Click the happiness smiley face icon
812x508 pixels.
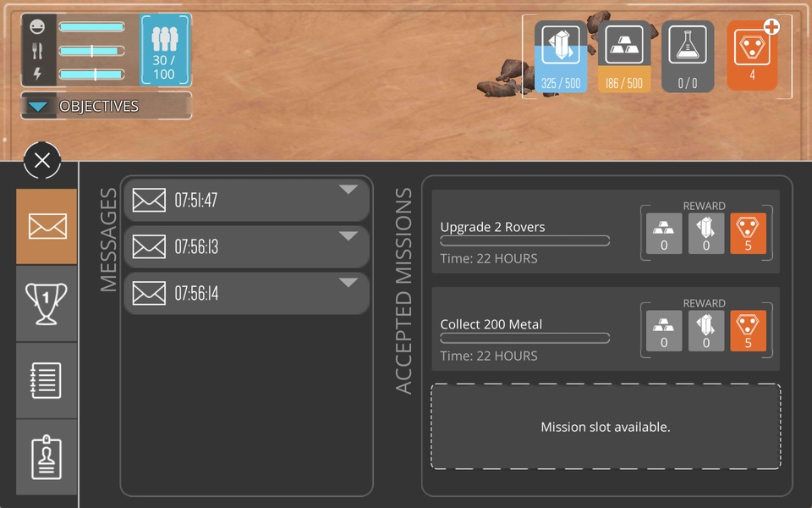click(37, 26)
